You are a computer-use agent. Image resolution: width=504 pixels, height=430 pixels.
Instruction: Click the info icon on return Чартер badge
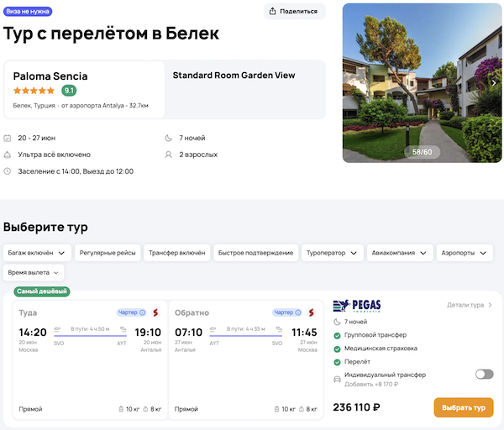[298, 312]
